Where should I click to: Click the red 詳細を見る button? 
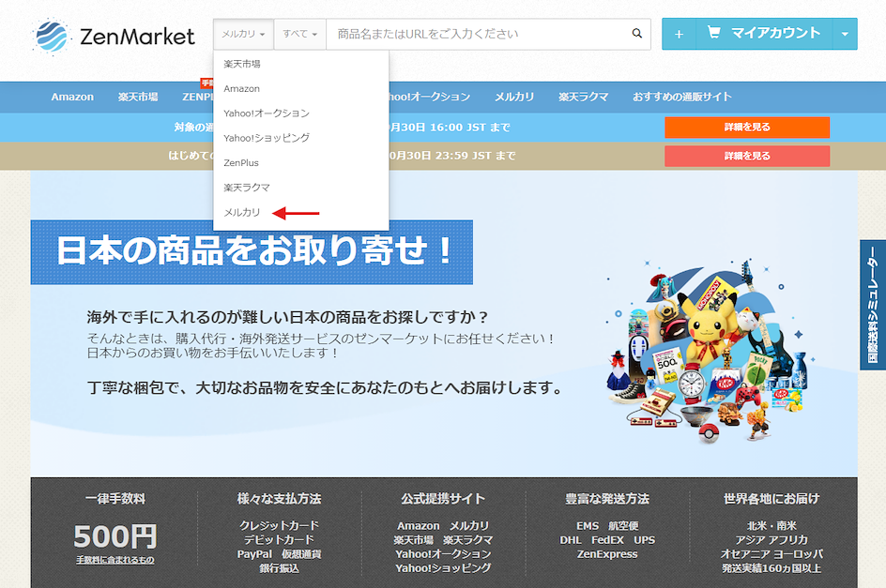click(x=747, y=156)
